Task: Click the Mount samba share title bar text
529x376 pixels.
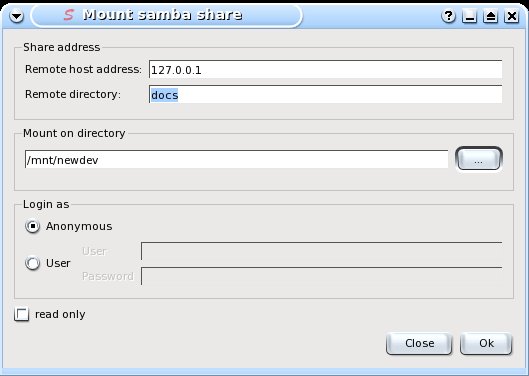Action: click(162, 15)
